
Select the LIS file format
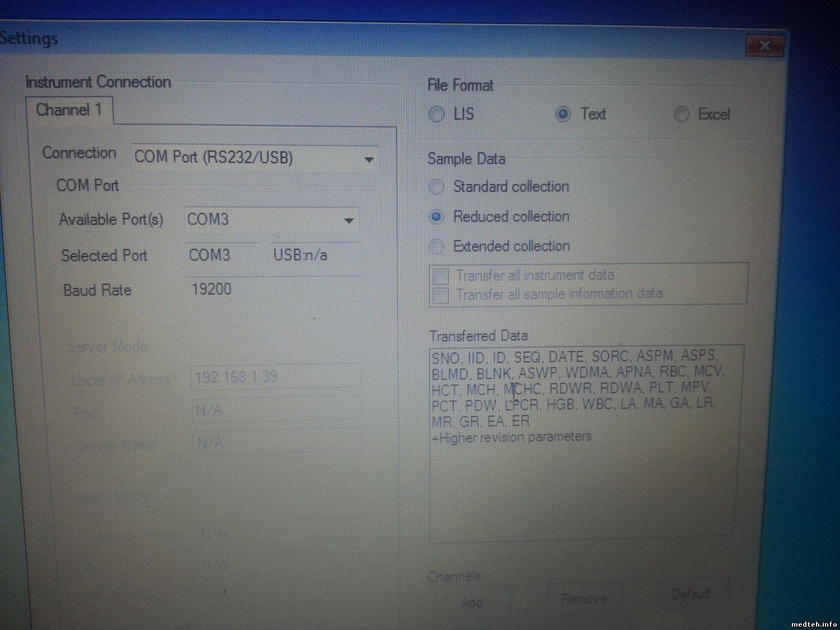(436, 114)
